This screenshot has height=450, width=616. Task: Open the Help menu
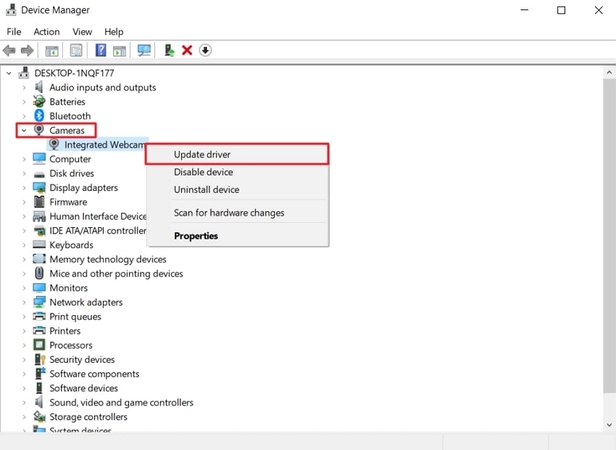tap(114, 31)
